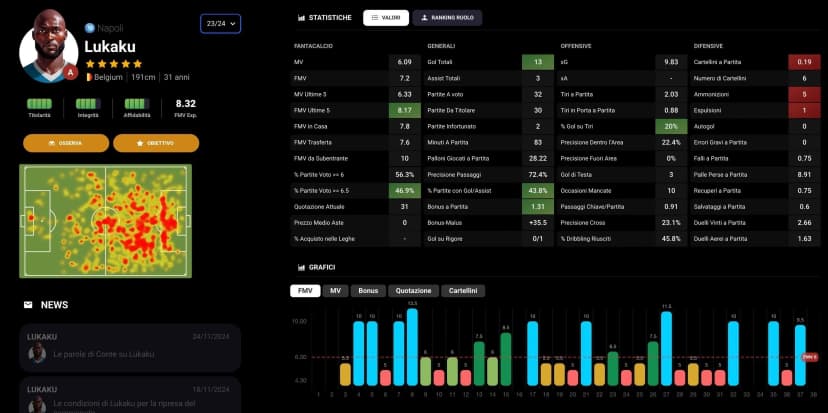
Task: Click the Statistiche bar chart icon
Action: (302, 18)
